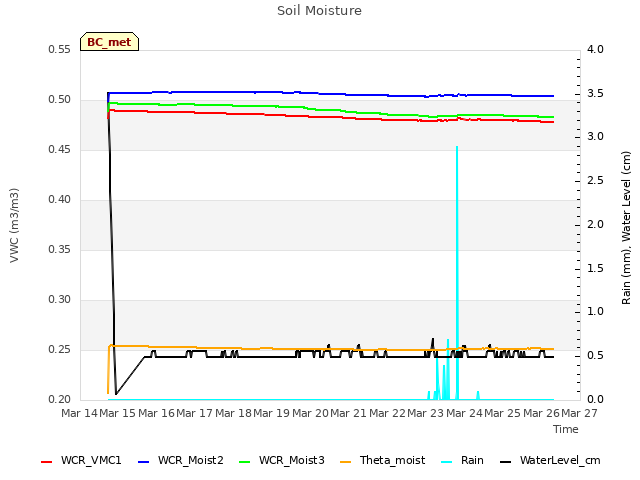Click the Mar 22 tick label
Screen dimensions: 640x480
tap(387, 413)
